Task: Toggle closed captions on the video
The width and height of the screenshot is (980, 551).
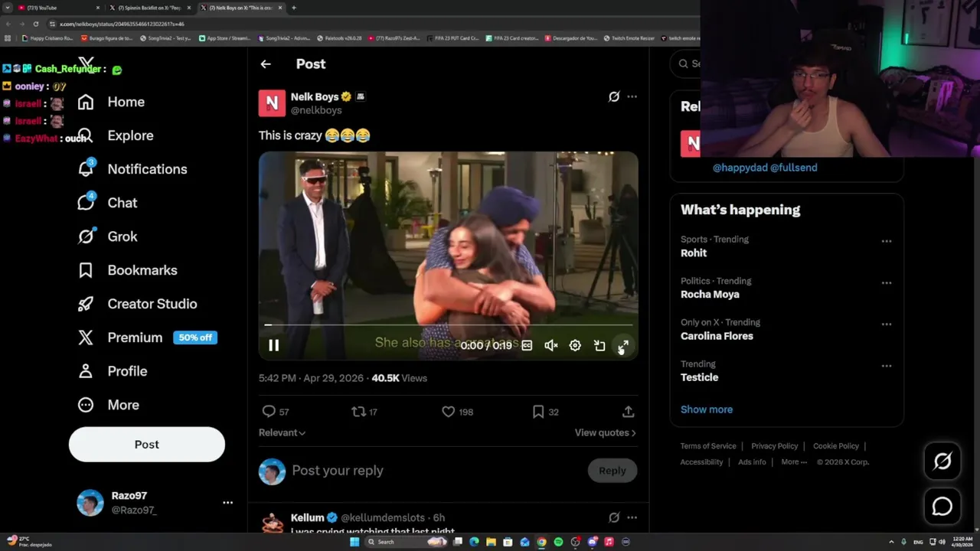Action: click(527, 346)
